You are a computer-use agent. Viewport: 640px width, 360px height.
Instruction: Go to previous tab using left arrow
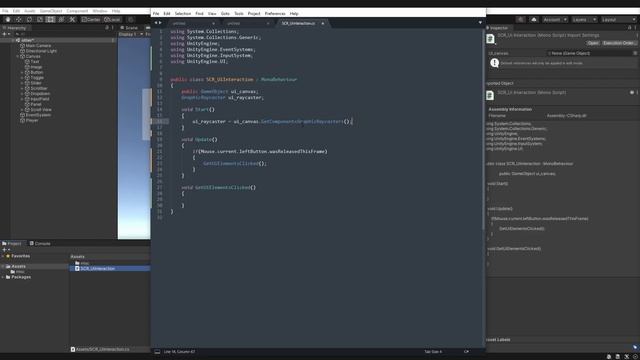tap(156, 23)
